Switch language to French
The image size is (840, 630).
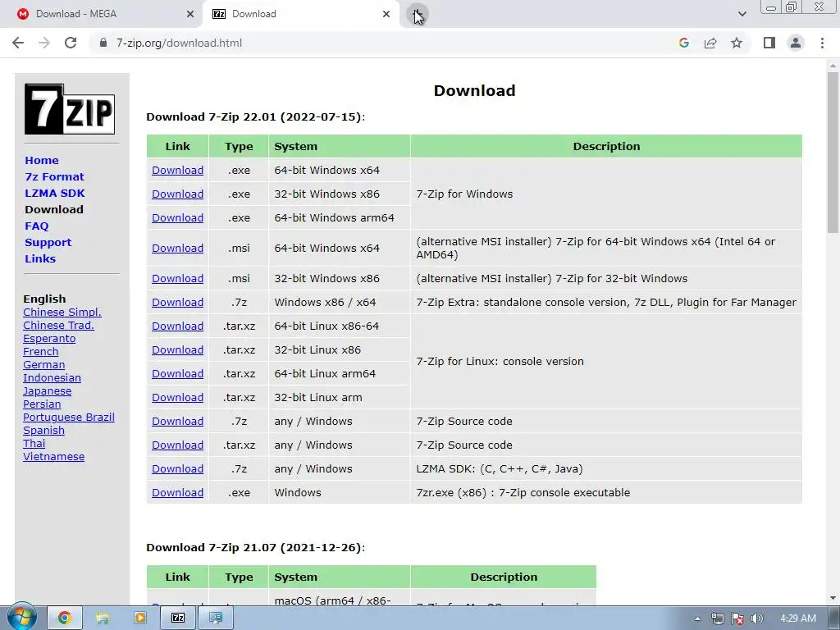click(x=41, y=351)
